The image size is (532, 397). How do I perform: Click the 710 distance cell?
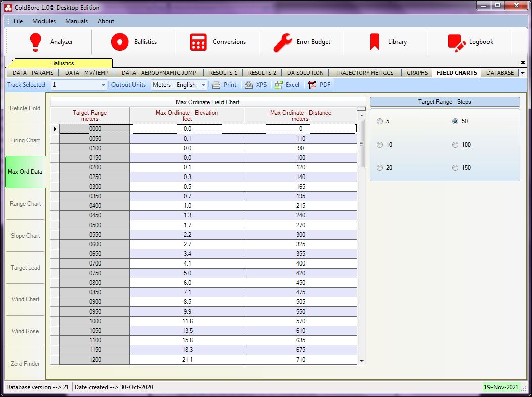pyautogui.click(x=300, y=360)
